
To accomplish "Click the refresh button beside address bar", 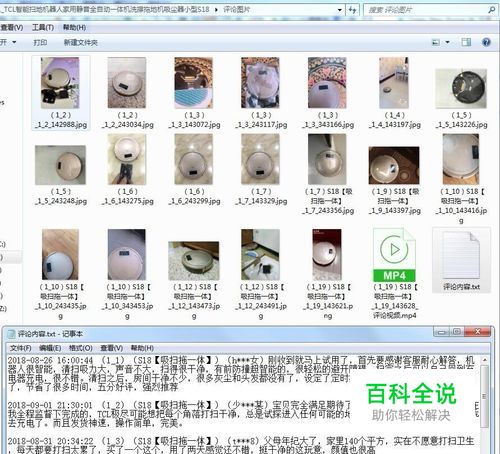I will point(352,10).
